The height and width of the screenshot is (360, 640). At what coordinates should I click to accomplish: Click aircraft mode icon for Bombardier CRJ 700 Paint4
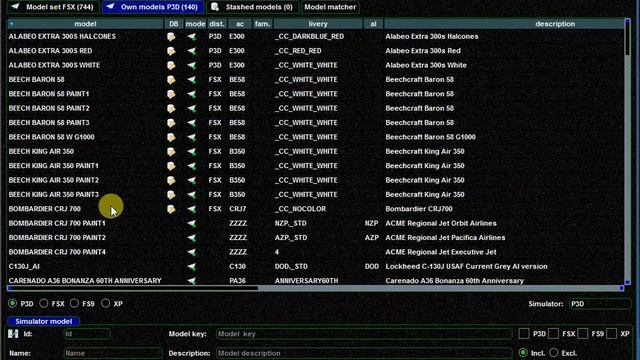pos(191,252)
